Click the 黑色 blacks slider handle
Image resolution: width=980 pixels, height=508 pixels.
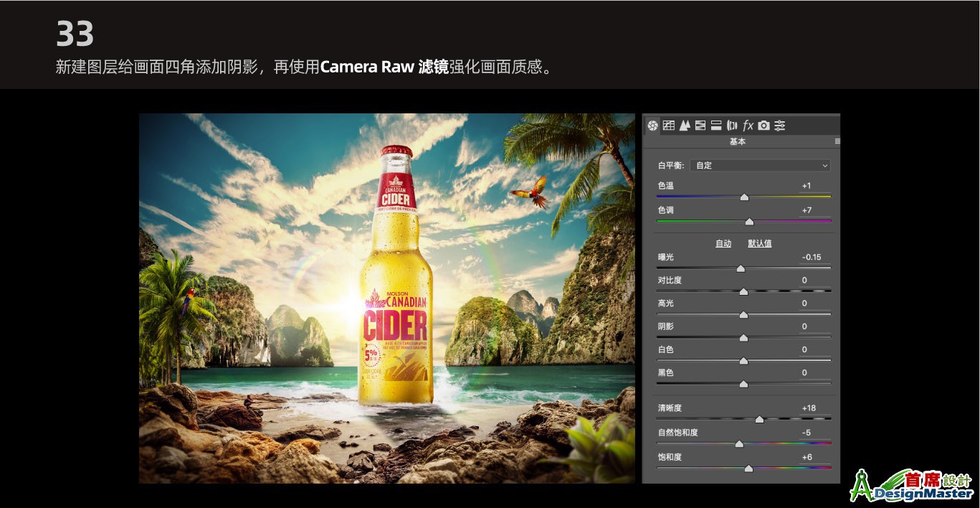[x=743, y=385]
